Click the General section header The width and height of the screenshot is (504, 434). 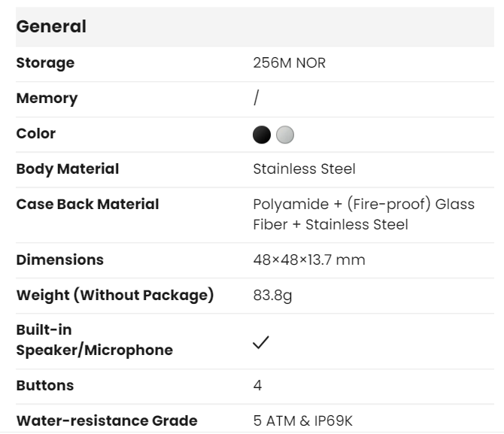point(52,27)
